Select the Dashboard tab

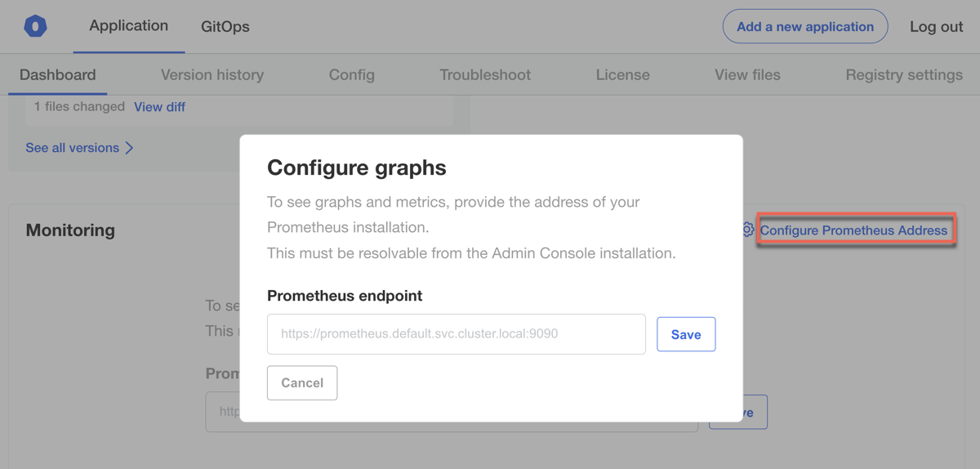point(57,75)
